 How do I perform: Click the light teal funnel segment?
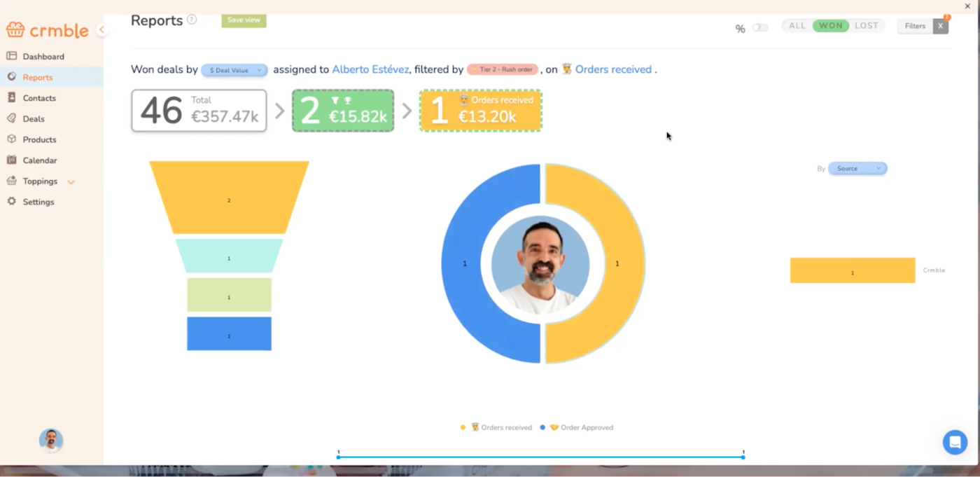229,256
